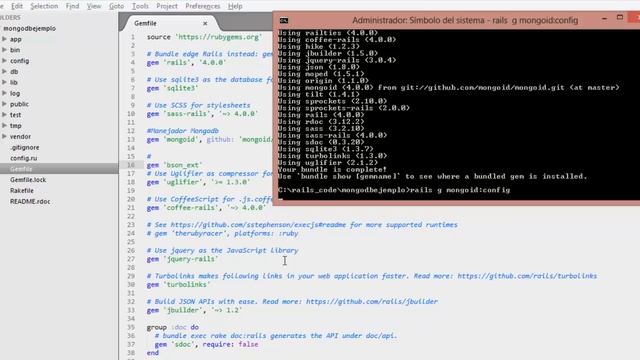Click the sstephenson/execjs readme URL
Screen dimensions: 640x360
click(258, 225)
